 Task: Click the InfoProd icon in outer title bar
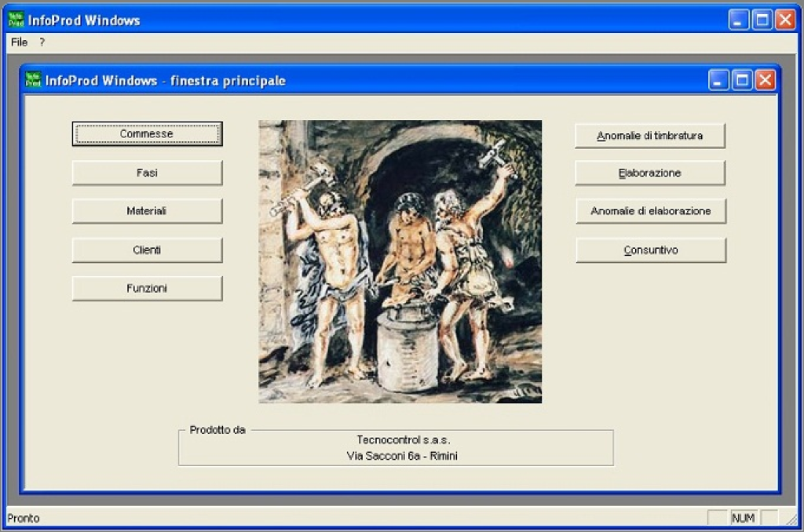pyautogui.click(x=16, y=20)
